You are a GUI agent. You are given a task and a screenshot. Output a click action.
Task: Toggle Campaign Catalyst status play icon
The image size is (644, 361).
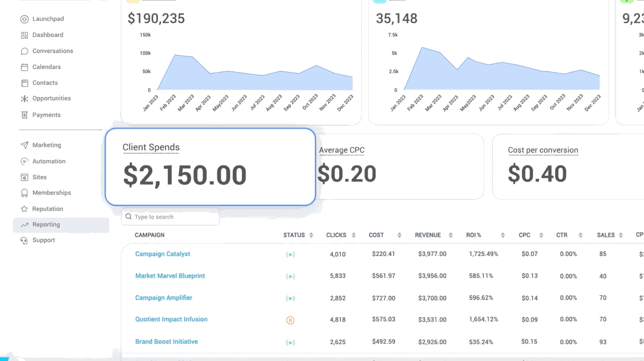pyautogui.click(x=290, y=254)
